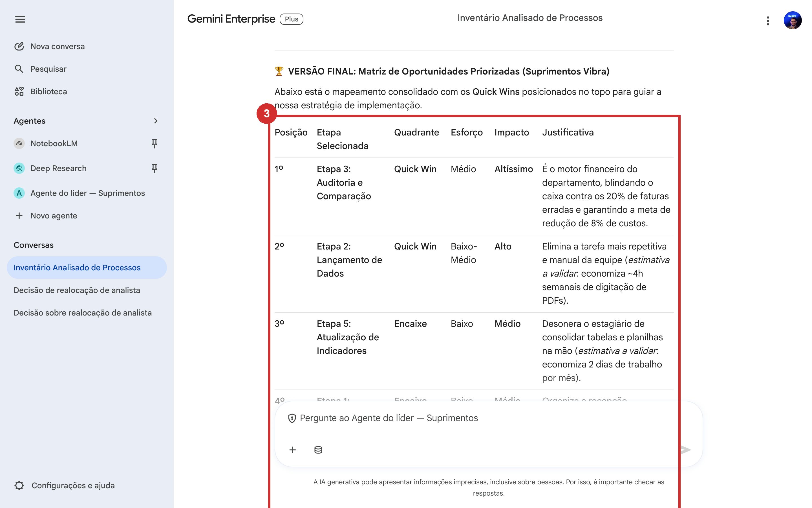
Task: Select Nova conversa in the sidebar
Action: (x=58, y=46)
